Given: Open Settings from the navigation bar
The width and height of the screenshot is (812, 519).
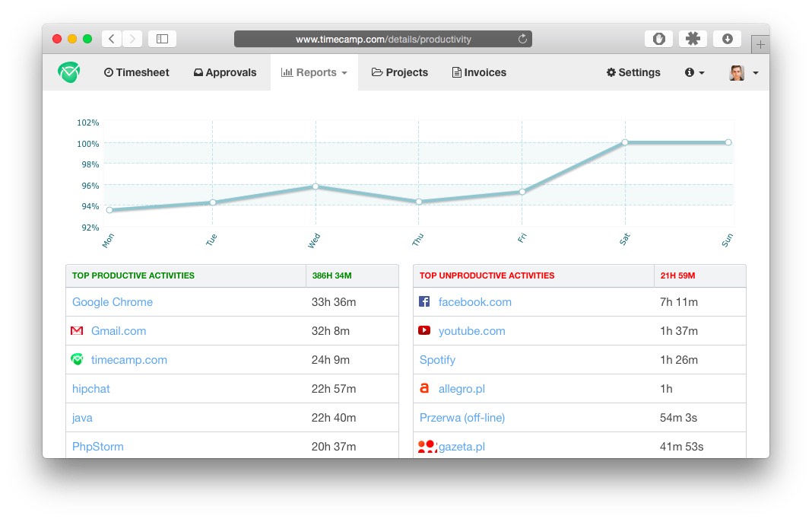Looking at the screenshot, I should click(633, 72).
